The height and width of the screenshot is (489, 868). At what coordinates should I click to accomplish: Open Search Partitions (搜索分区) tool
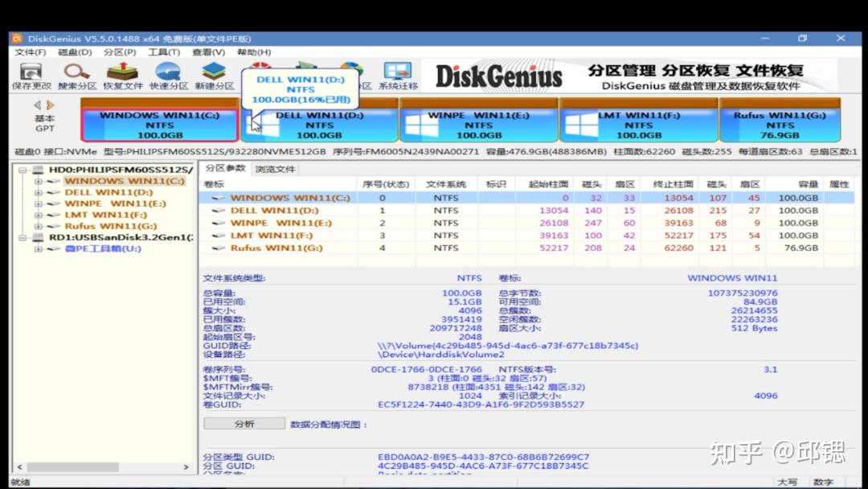pyautogui.click(x=77, y=76)
